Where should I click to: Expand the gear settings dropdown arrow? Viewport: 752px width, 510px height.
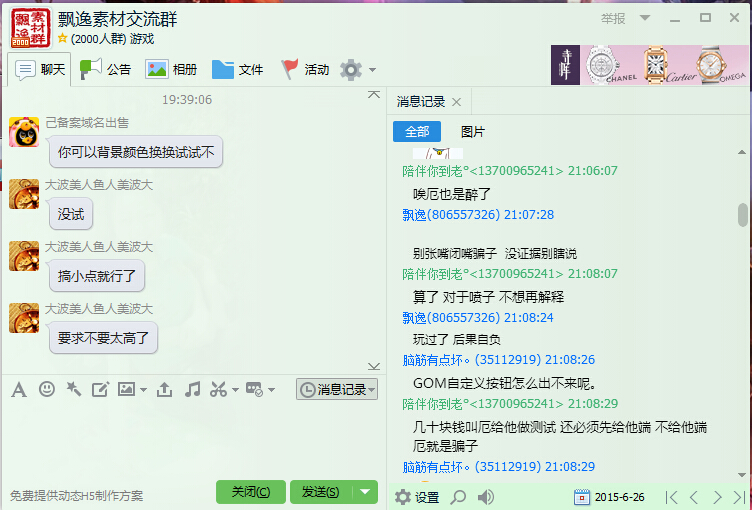coord(373,70)
